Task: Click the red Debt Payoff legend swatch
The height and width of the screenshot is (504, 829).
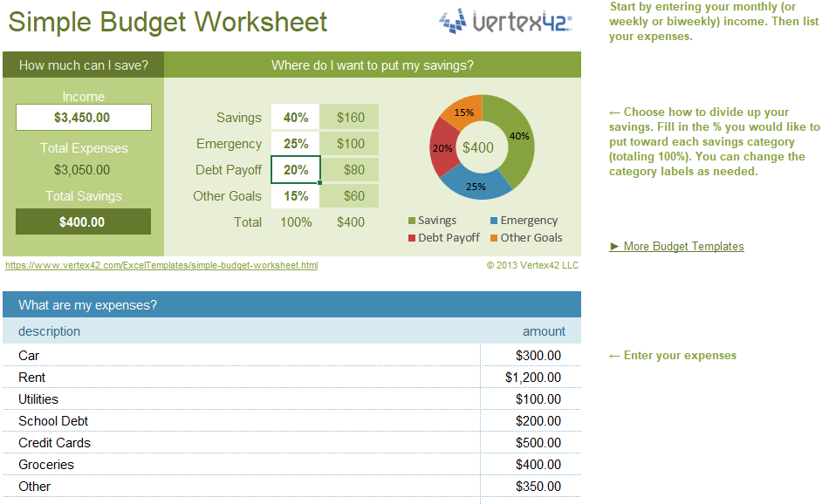Action: point(412,238)
